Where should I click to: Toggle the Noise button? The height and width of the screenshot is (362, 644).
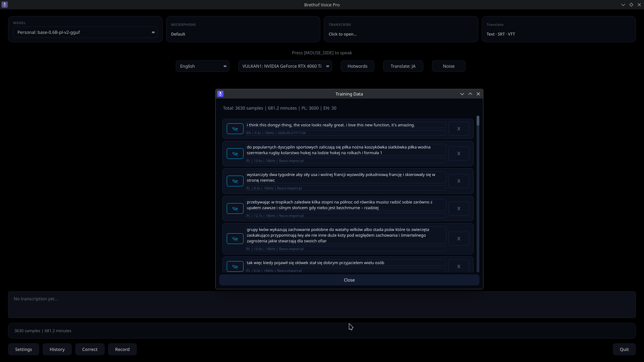pyautogui.click(x=449, y=66)
